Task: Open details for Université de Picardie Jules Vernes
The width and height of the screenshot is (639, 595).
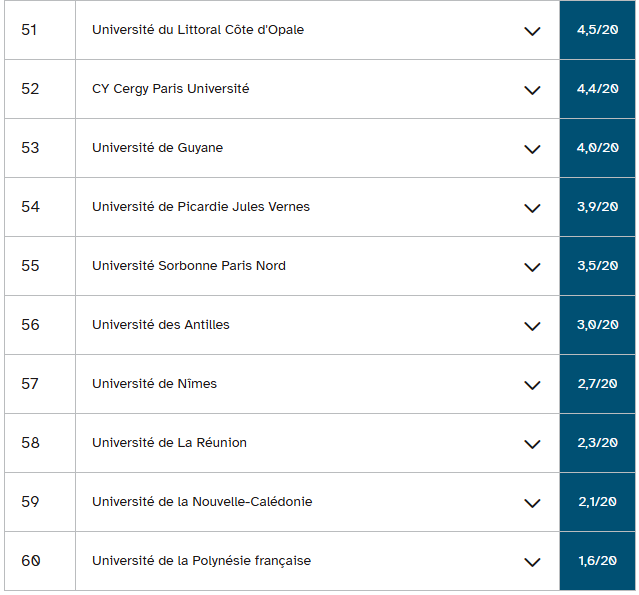Action: (532, 208)
